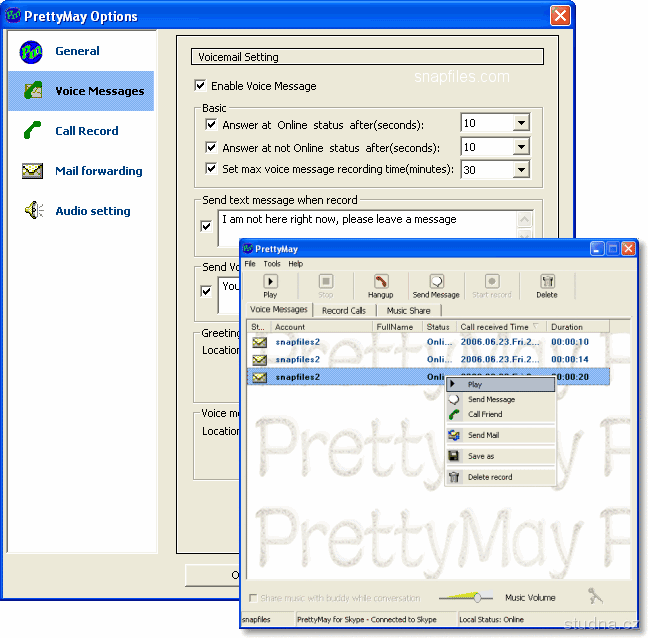This screenshot has width=648, height=638.
Task: Sort by the Status column header
Action: click(439, 327)
